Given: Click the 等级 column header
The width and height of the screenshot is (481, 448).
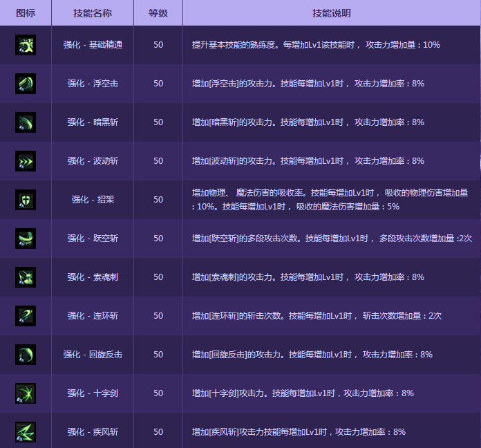Looking at the screenshot, I should pyautogui.click(x=158, y=13).
